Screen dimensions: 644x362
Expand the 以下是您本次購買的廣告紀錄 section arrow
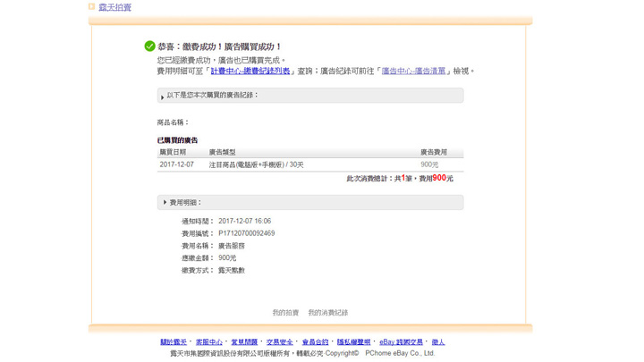click(163, 97)
